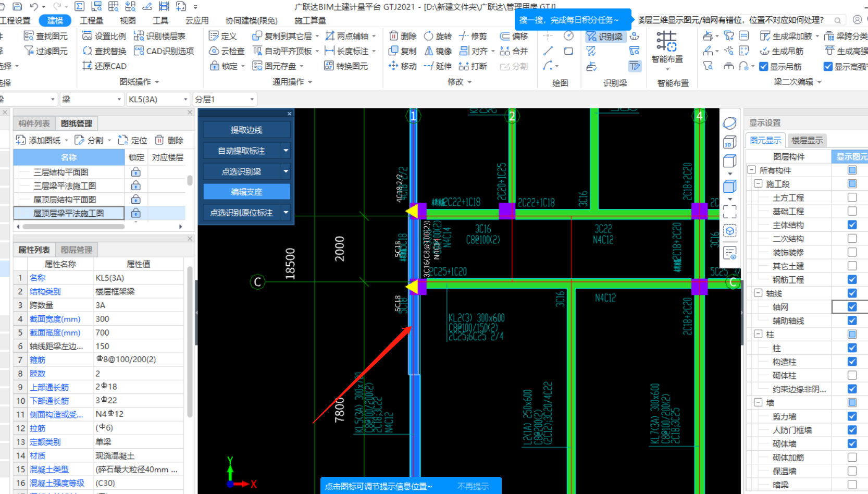Open CAD识别选项
This screenshot has height=494, width=868.
pyautogui.click(x=164, y=51)
